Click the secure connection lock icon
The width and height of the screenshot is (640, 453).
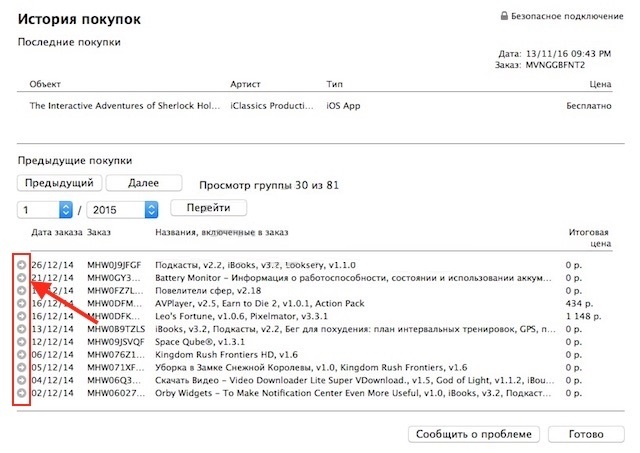click(x=505, y=17)
